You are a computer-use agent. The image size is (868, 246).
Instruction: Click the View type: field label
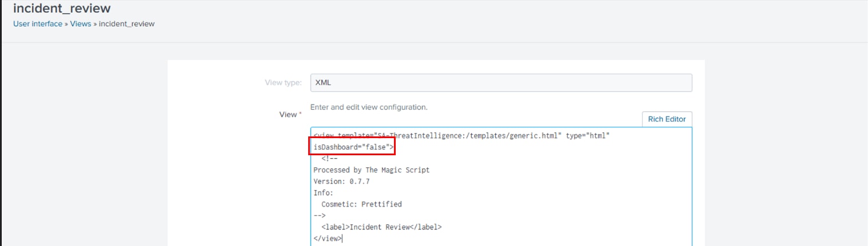(x=282, y=83)
